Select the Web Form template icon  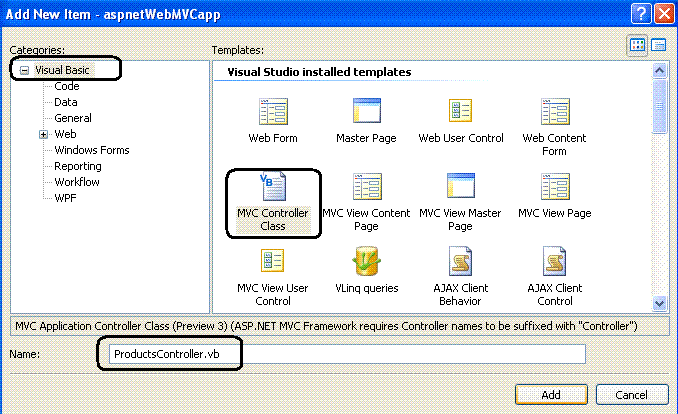tap(273, 111)
